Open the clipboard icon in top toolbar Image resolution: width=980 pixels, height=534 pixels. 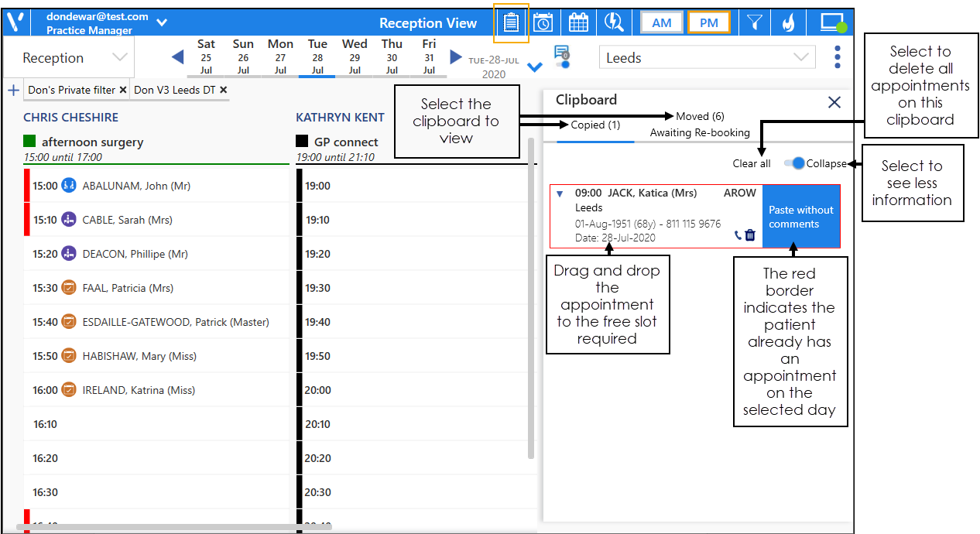click(x=511, y=22)
